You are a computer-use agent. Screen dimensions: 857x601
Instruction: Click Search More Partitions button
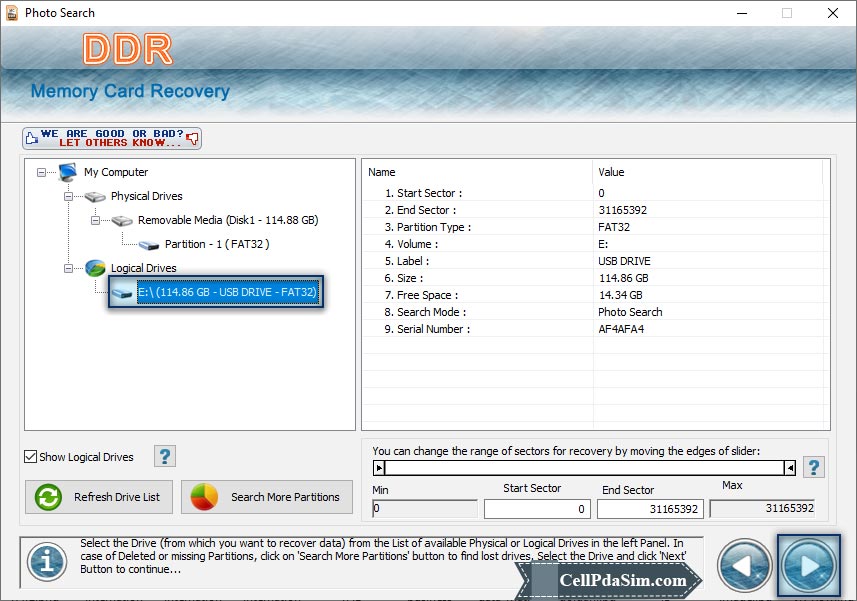pos(267,497)
